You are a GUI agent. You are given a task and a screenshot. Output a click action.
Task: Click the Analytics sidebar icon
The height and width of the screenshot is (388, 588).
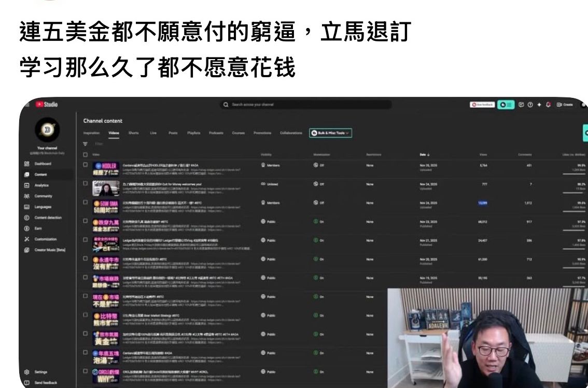point(26,185)
